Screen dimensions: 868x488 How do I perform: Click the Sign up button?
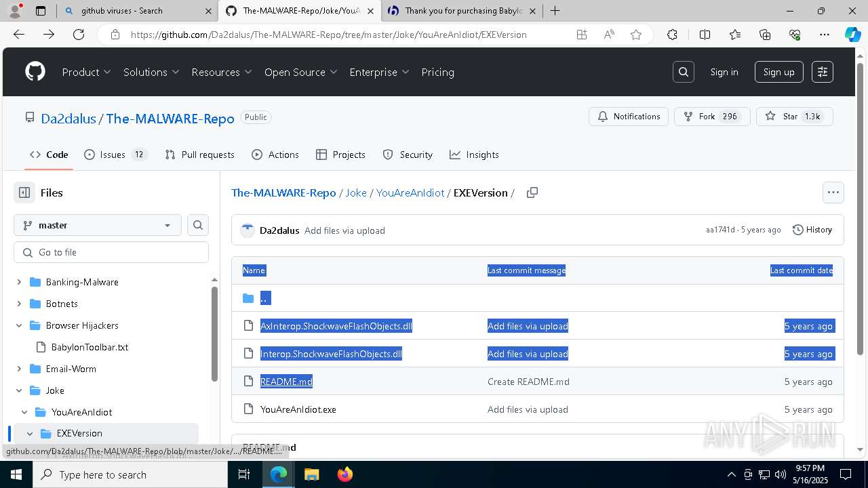pos(778,72)
